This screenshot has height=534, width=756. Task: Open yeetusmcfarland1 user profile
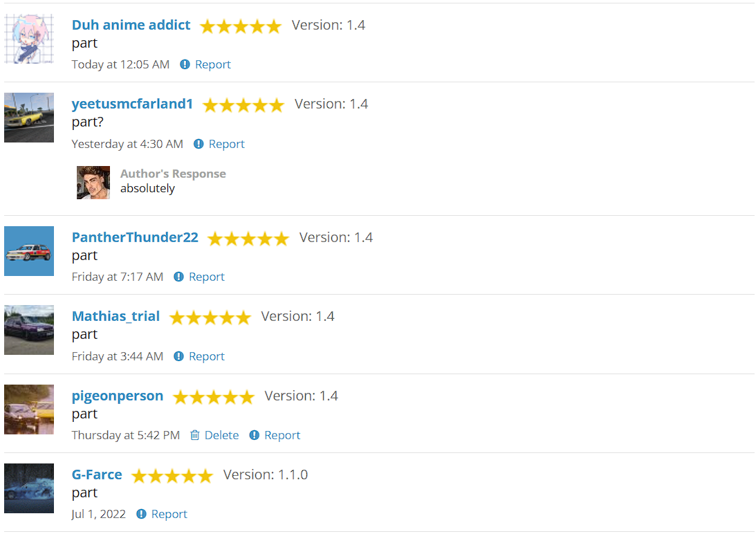[132, 104]
